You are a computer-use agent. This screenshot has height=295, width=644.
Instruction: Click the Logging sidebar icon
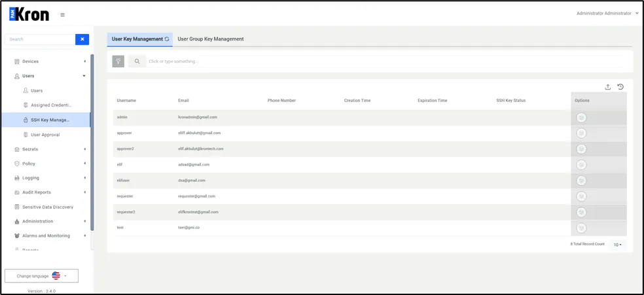(17, 178)
